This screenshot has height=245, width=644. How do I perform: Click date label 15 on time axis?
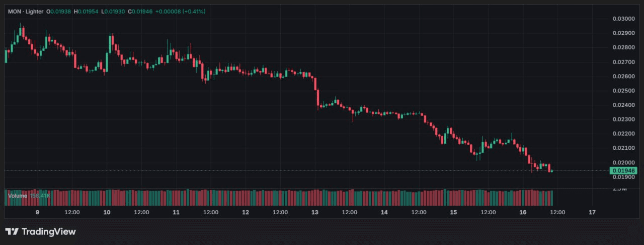pos(453,212)
